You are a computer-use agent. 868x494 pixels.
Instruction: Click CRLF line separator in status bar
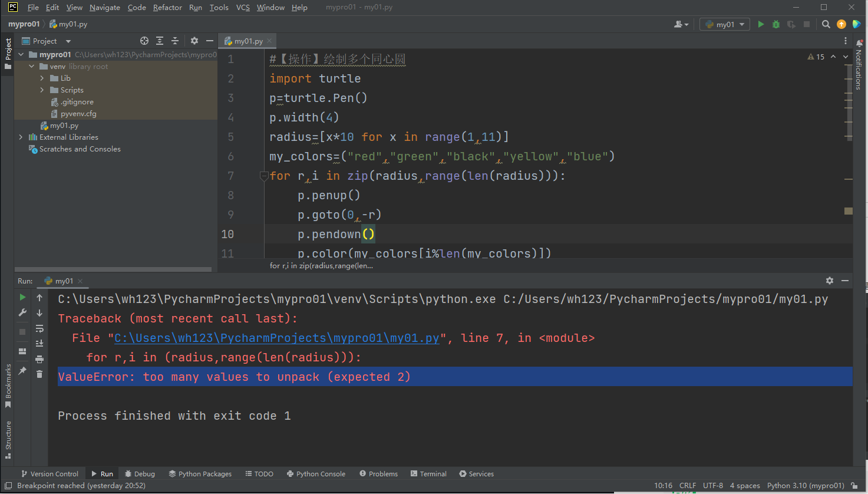pyautogui.click(x=688, y=486)
